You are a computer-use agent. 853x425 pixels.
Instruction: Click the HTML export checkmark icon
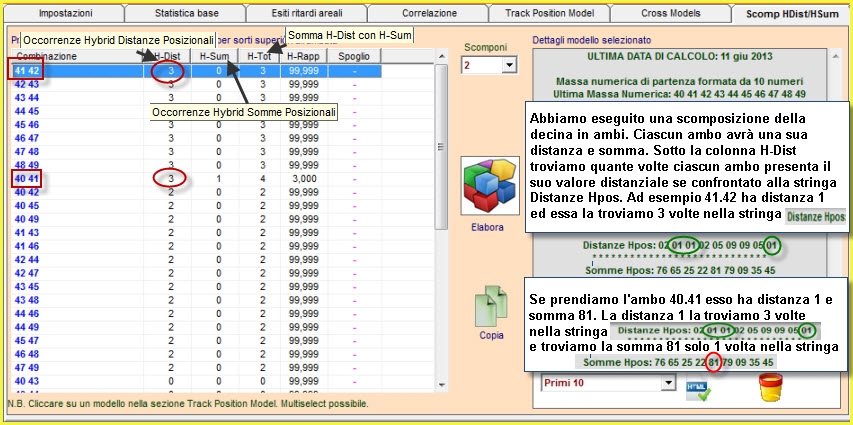697,388
